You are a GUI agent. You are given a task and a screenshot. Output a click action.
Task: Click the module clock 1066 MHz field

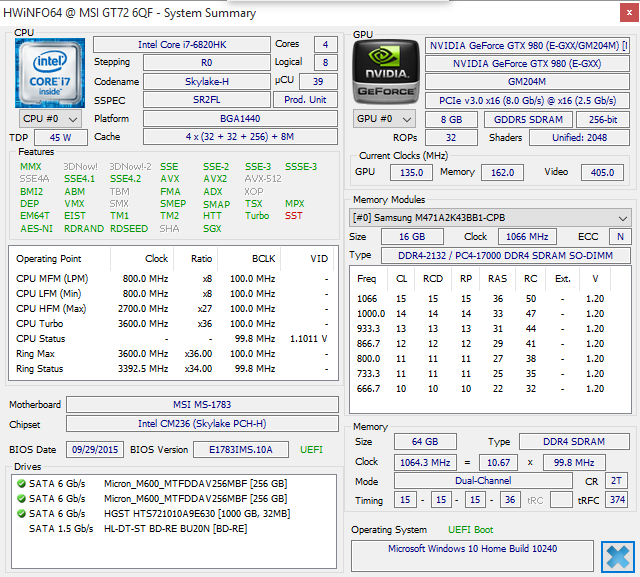[x=527, y=237]
